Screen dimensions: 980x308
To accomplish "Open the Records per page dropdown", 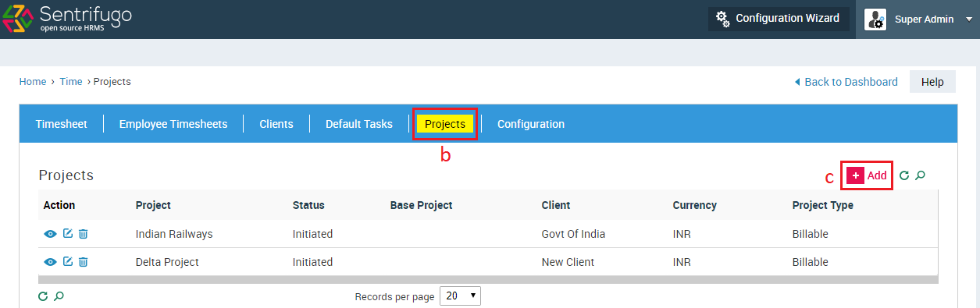I will point(461,296).
